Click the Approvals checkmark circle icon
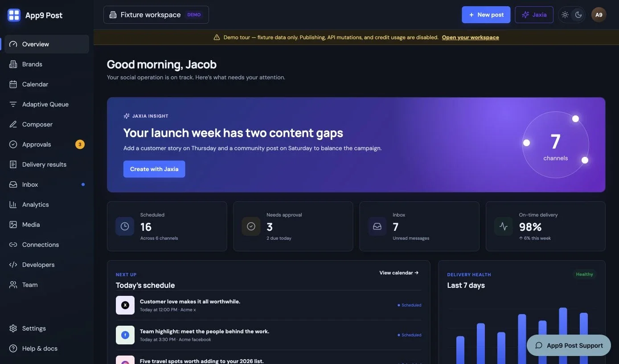The width and height of the screenshot is (619, 364). click(13, 144)
